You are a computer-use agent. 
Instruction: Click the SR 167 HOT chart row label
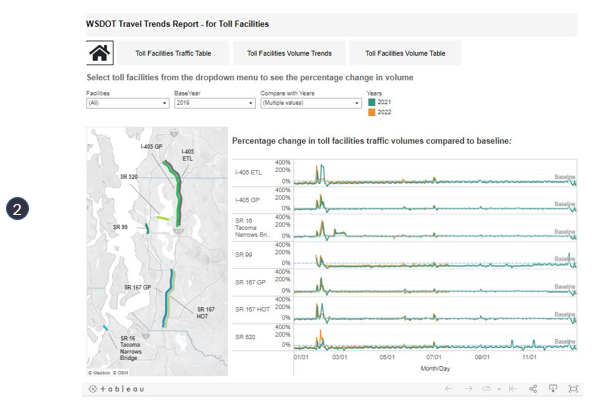[x=252, y=309]
